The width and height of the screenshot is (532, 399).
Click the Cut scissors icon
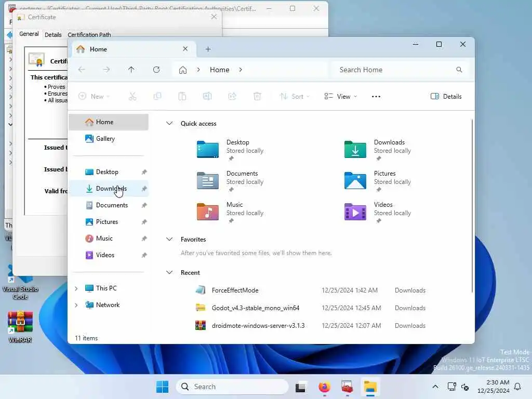coord(132,97)
